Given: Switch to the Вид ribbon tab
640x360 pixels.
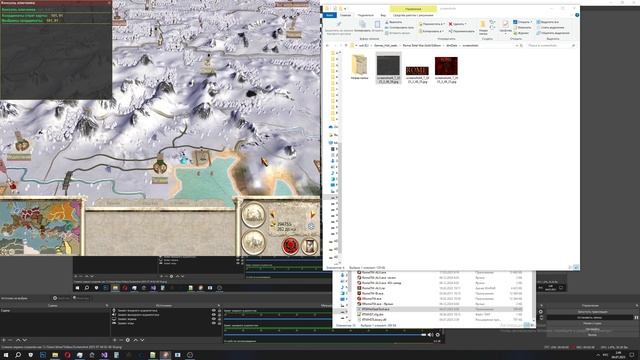Looking at the screenshot, I should click(383, 15).
